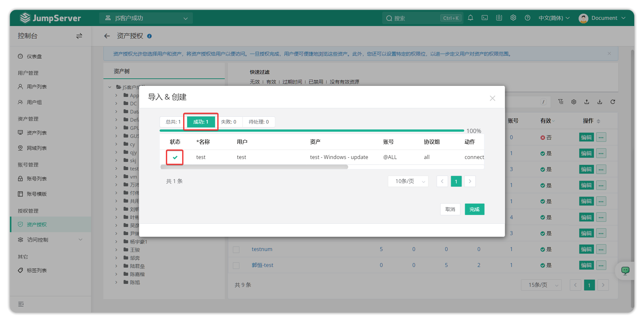Screen dimensions: 644x319
Task: Click the refresh icon above table
Action: [613, 102]
